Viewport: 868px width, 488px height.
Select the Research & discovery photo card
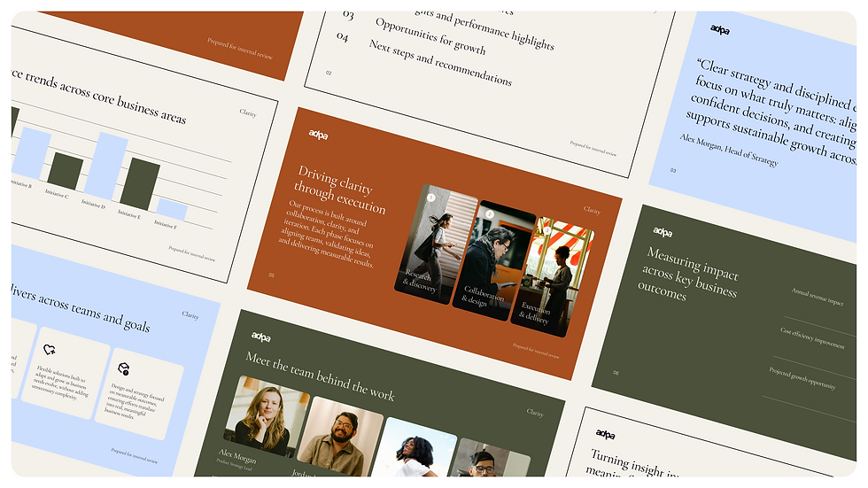tap(436, 244)
